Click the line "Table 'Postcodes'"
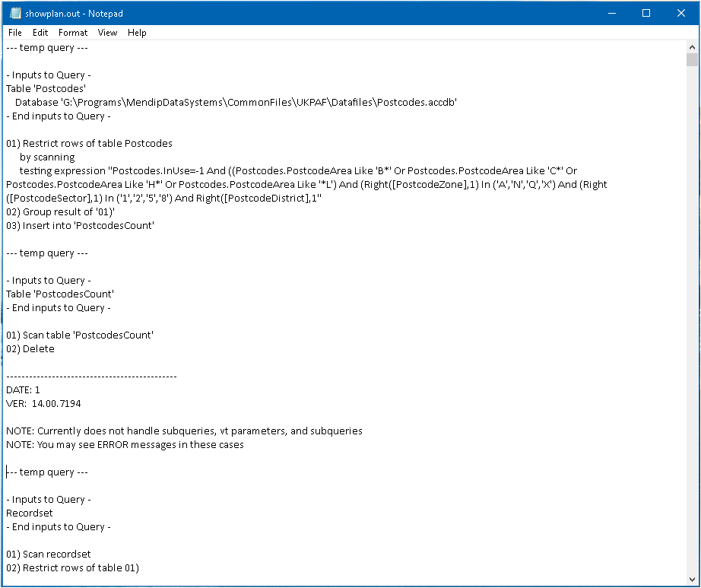Screen dimensions: 701x588 tap(46, 88)
